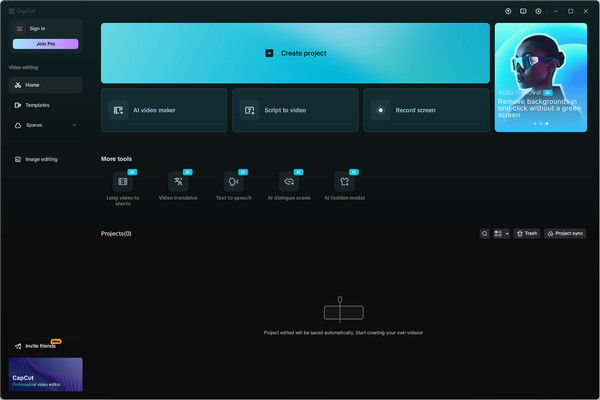Open the Text to speech tool

tap(234, 185)
